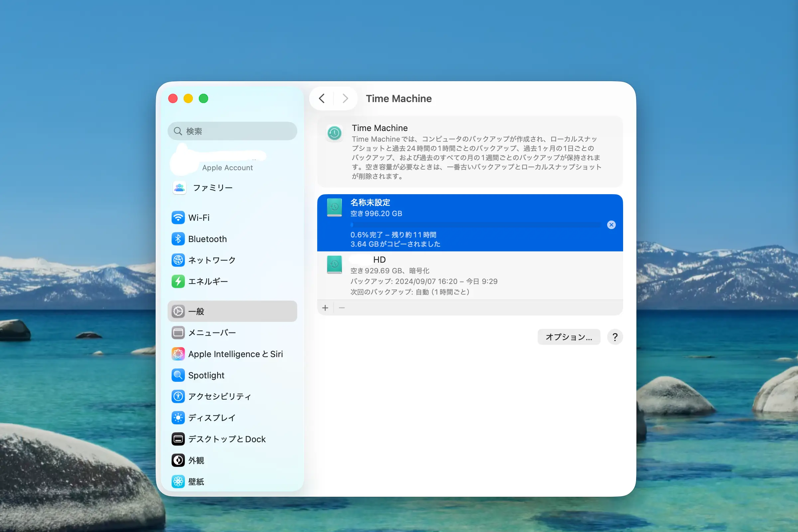Open デスクトップと Dock settings
The width and height of the screenshot is (798, 532).
226,439
